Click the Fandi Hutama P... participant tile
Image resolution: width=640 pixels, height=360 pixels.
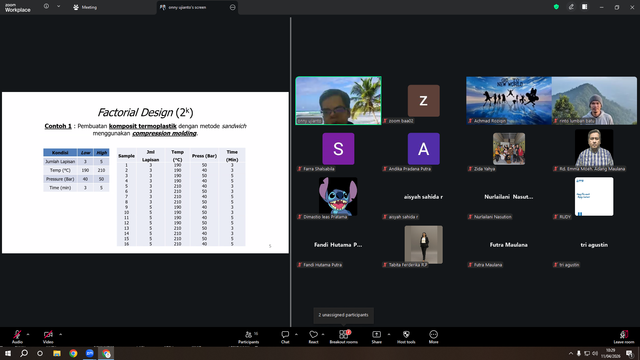pyautogui.click(x=338, y=245)
